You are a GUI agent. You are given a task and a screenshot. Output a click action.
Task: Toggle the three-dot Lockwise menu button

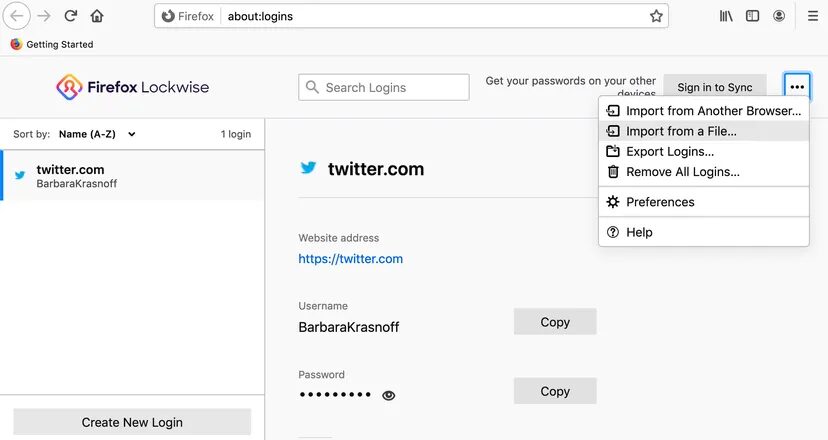click(x=797, y=87)
